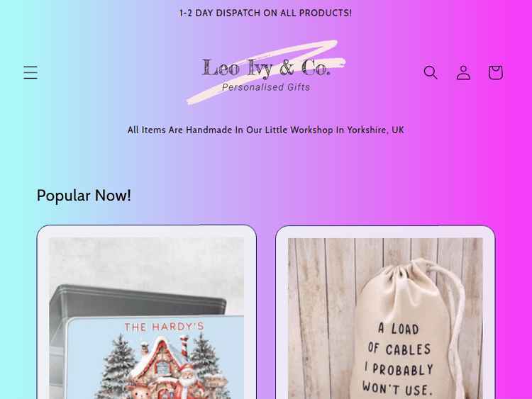Viewport: 532px width, 399px height.
Task: Click the Handmade In Yorkshire tagline text
Action: click(x=266, y=130)
